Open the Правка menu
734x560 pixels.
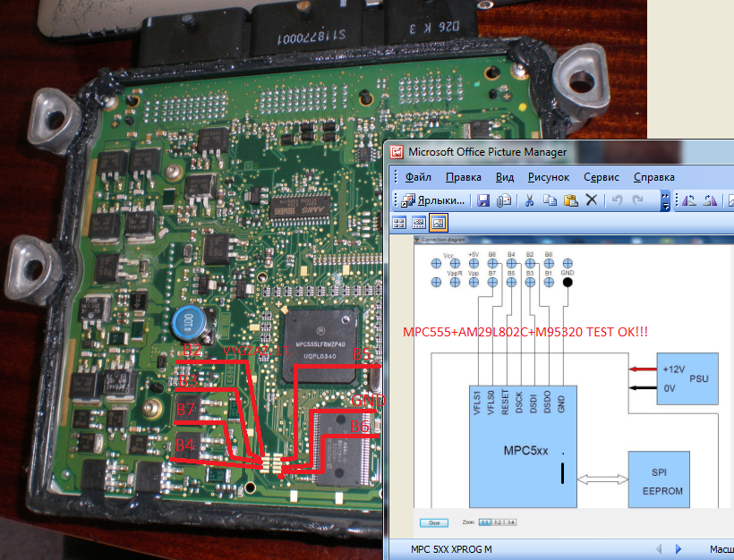(x=464, y=177)
